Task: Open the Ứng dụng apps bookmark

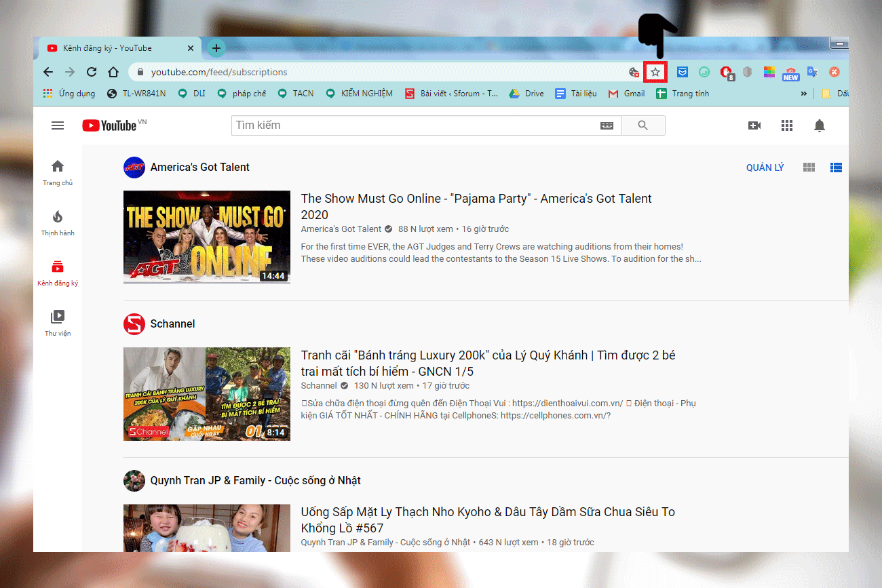Action: tap(69, 94)
